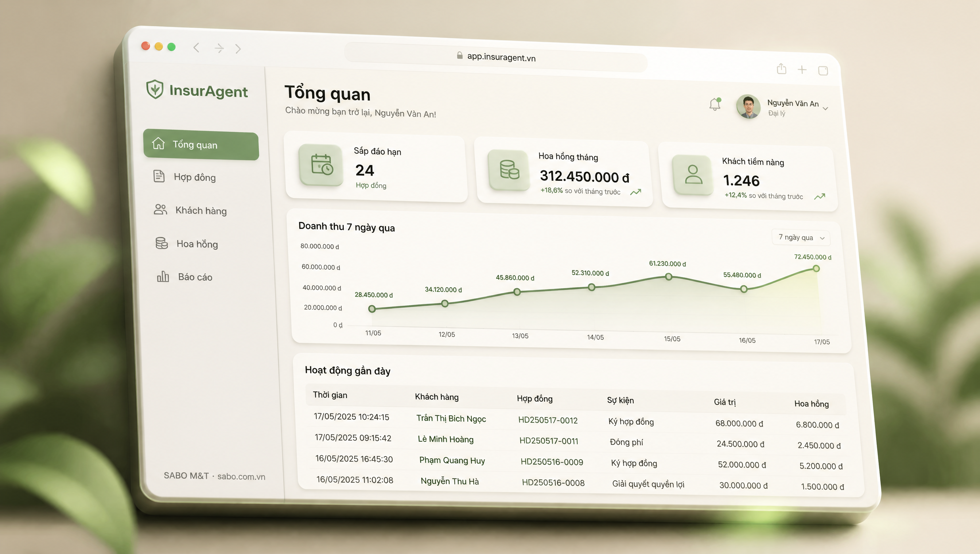Click the Giá trị column header
Image resolution: width=980 pixels, height=554 pixels.
coord(725,402)
